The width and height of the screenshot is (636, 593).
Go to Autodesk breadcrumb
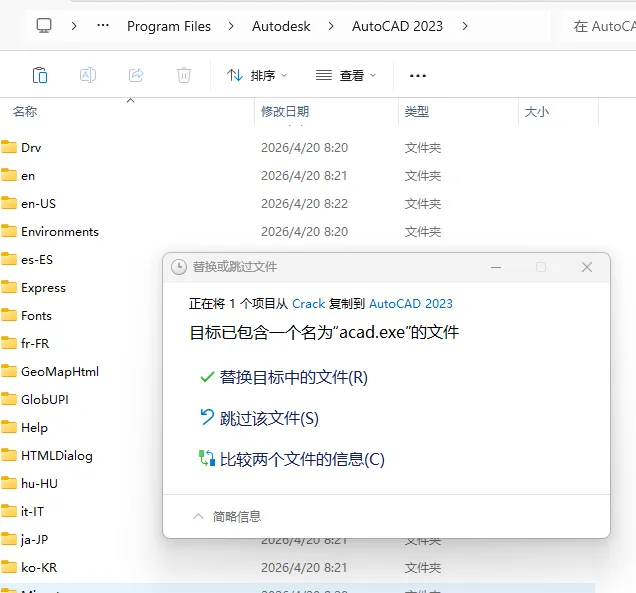[281, 26]
